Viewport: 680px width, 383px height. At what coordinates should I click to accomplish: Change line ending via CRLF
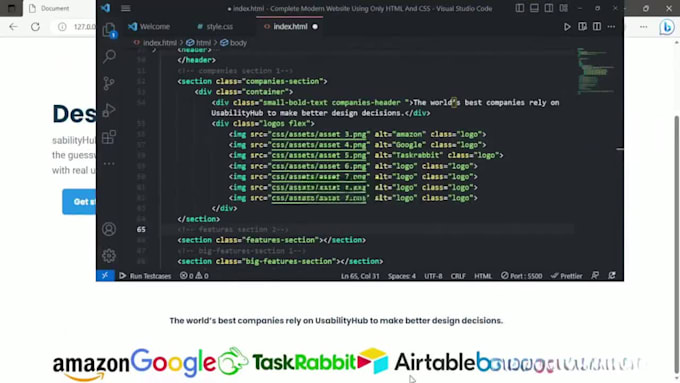458,276
